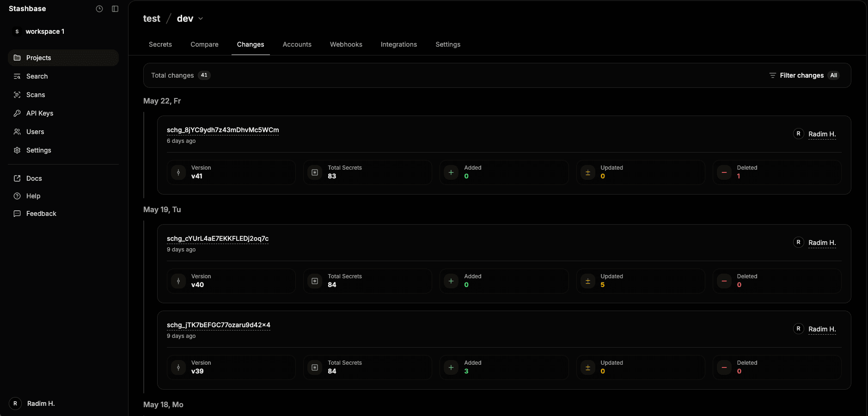This screenshot has height=416, width=868.
Task: Collapse the sidebar panel icon
Action: (x=115, y=9)
